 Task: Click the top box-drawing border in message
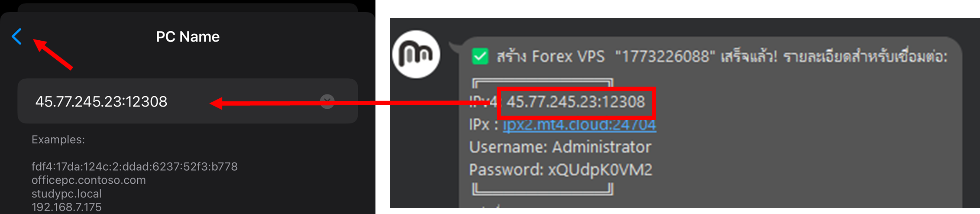[543, 83]
